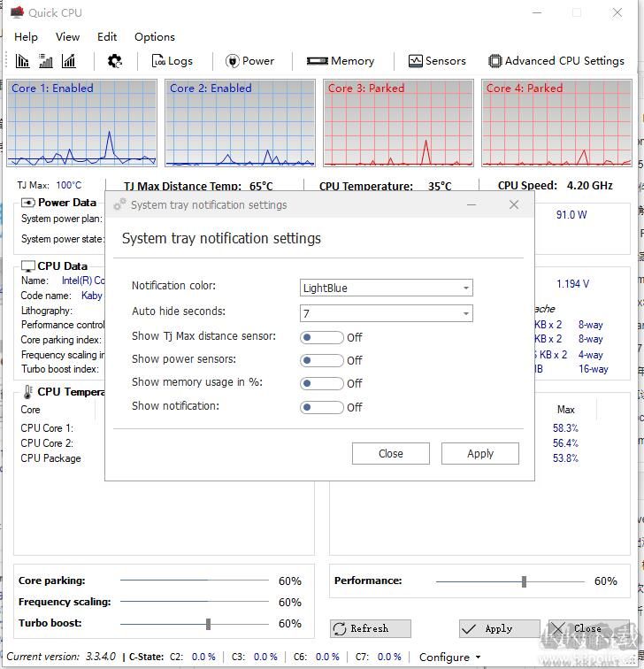Viewport: 644px width, 669px height.
Task: Click the CPU Data monitor icon
Action: [x=28, y=266]
